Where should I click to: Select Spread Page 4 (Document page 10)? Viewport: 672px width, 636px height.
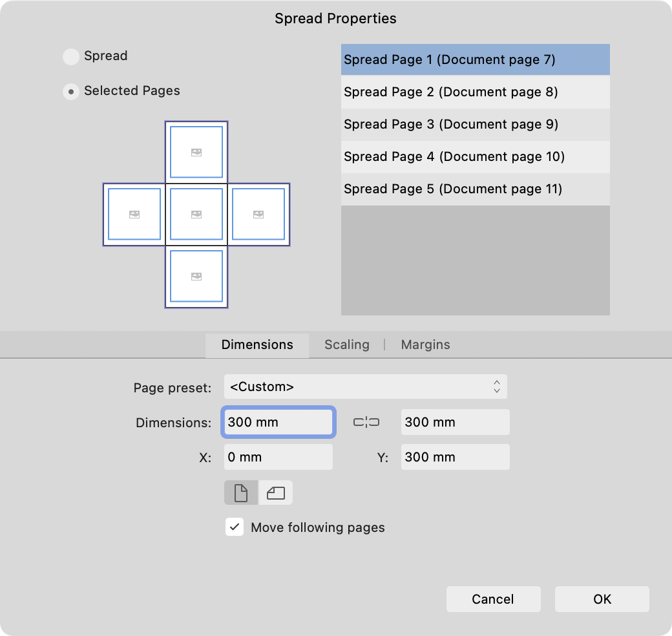coord(476,157)
